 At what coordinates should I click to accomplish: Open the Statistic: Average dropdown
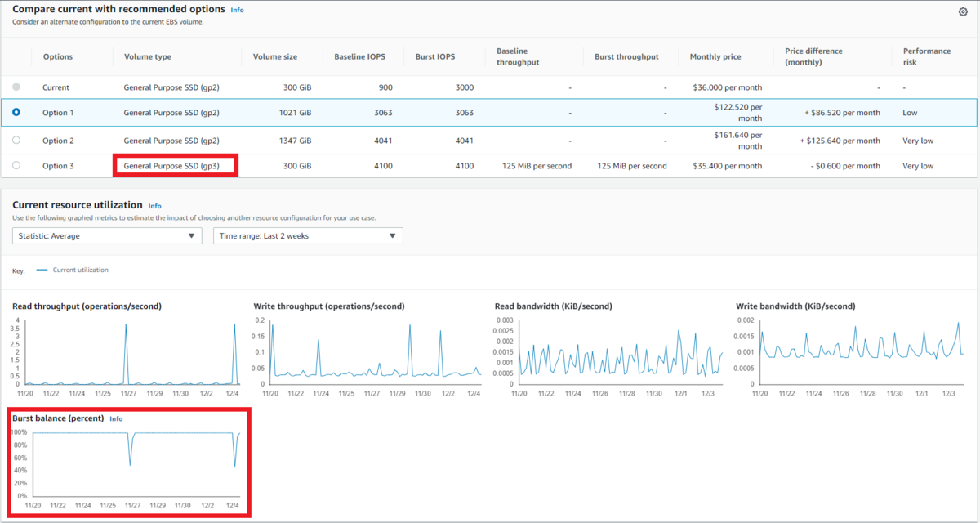[107, 236]
